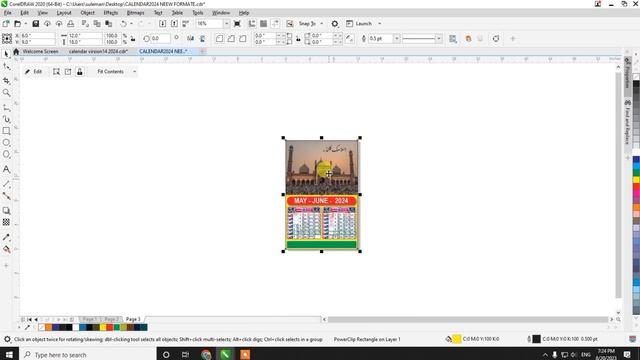
Task: Select scalloped corner style
Action: click(231, 38)
